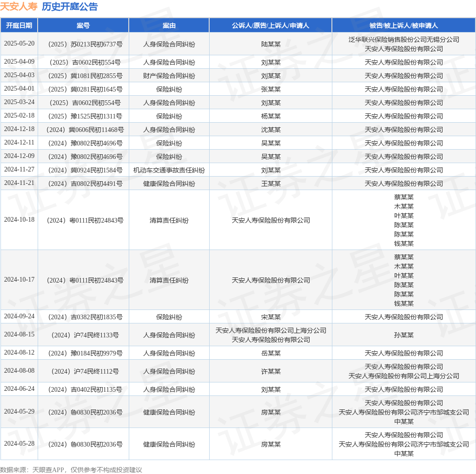Click the 开庭日期 column header
476x474 pixels.
19,26
